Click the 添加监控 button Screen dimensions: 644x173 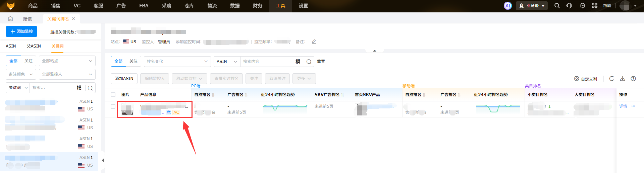pos(21,31)
